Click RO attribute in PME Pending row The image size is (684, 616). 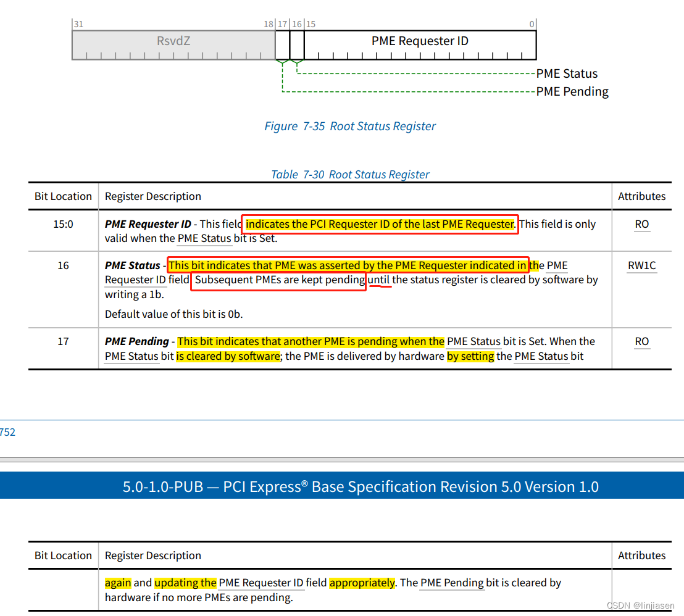click(x=641, y=341)
